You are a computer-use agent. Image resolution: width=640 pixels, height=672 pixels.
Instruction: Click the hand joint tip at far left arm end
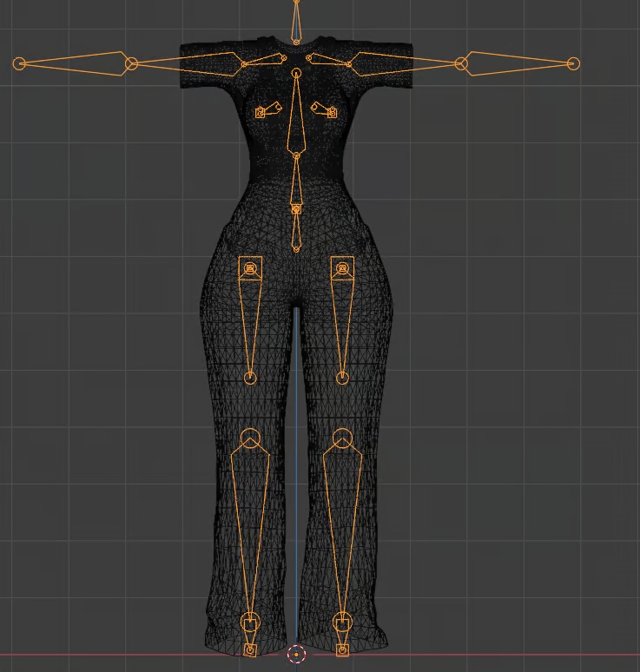coord(19,64)
